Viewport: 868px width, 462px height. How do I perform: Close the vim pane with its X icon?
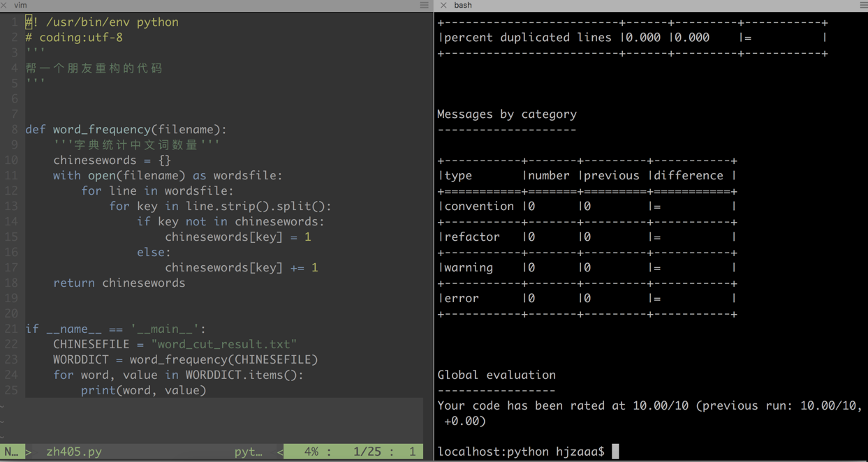pyautogui.click(x=5, y=5)
